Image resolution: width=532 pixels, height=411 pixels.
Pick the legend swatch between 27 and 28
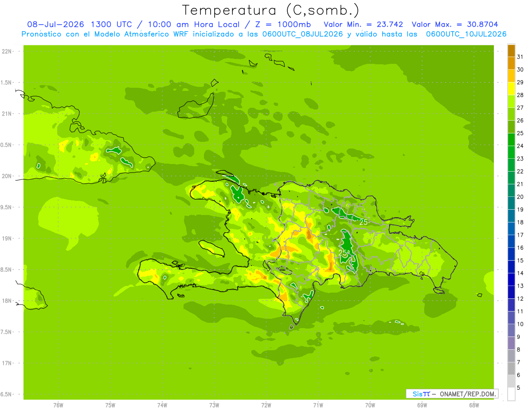(x=511, y=102)
